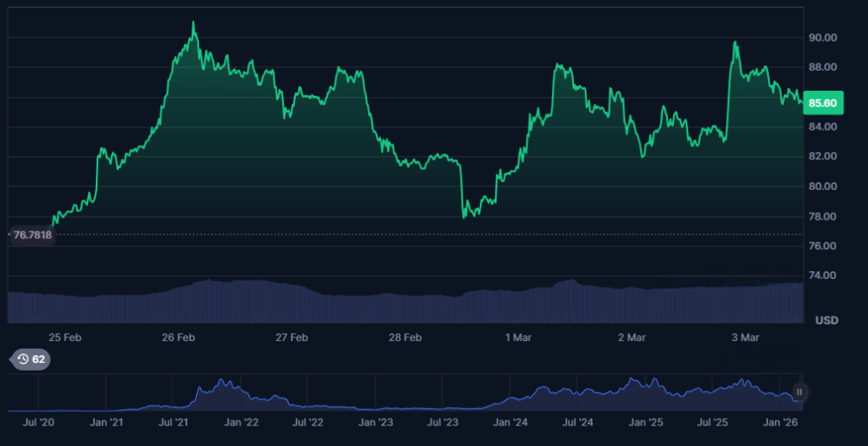The width and height of the screenshot is (868, 446).
Task: Select Jan '22 on the navigator timeline
Action: pyautogui.click(x=241, y=423)
